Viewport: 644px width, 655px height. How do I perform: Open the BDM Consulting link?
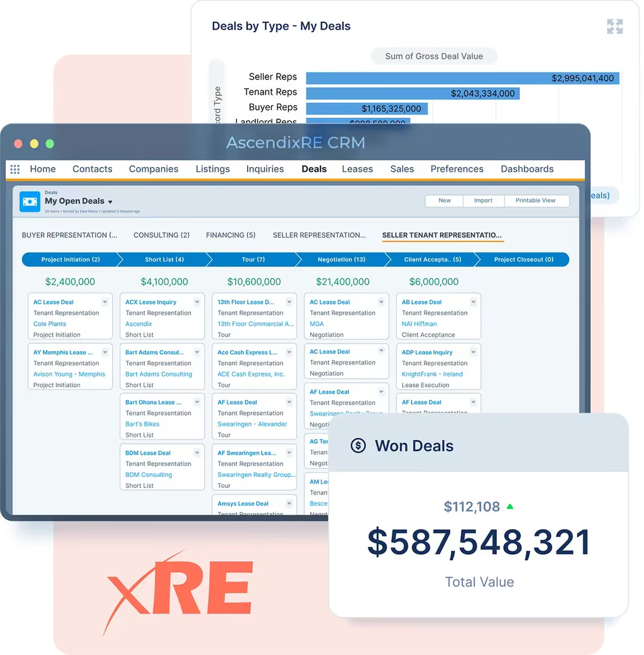tap(148, 474)
